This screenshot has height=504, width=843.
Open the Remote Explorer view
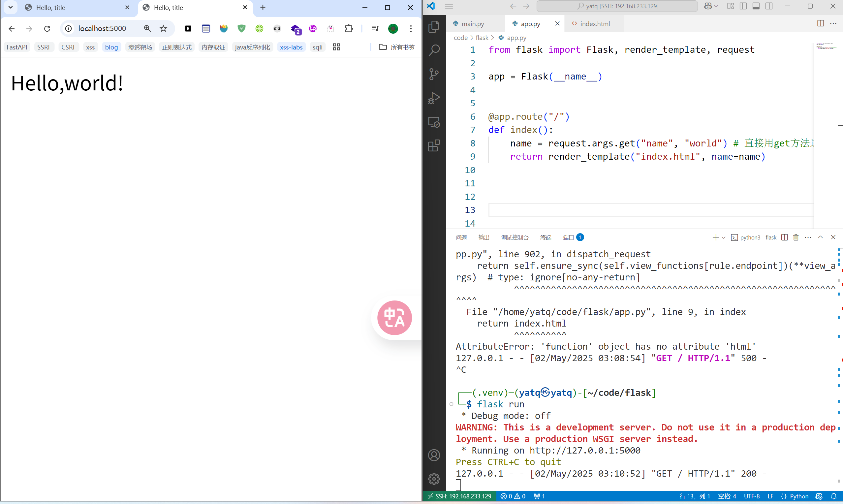point(434,122)
